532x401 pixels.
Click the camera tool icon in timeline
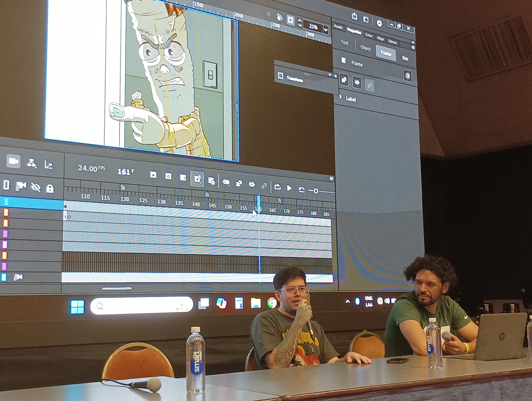(x=14, y=161)
